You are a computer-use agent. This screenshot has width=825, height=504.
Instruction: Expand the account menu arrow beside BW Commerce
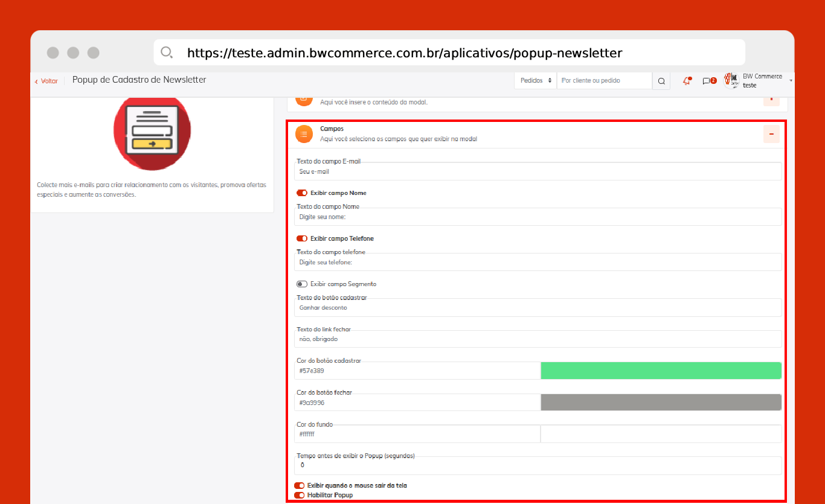click(x=791, y=81)
